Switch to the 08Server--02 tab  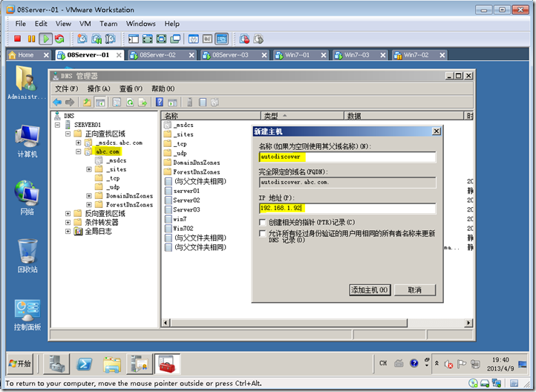click(162, 55)
